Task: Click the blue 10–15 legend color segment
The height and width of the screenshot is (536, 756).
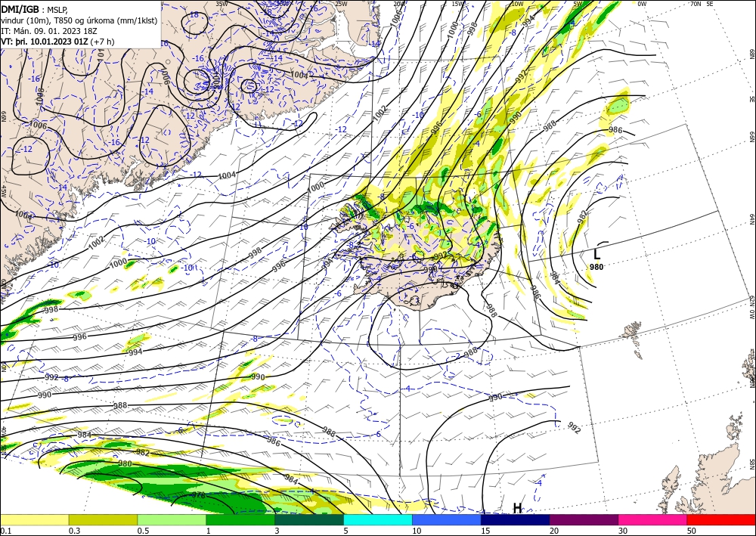Action: tap(447, 519)
